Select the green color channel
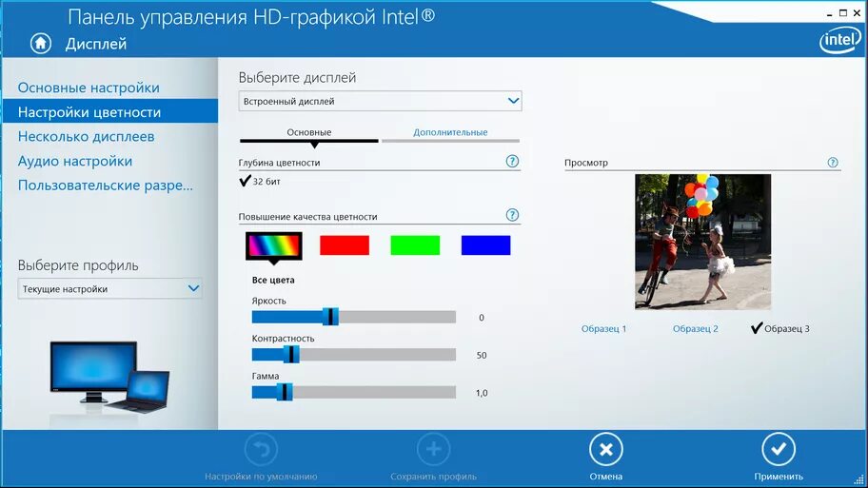Image resolution: width=868 pixels, height=488 pixels. point(415,245)
